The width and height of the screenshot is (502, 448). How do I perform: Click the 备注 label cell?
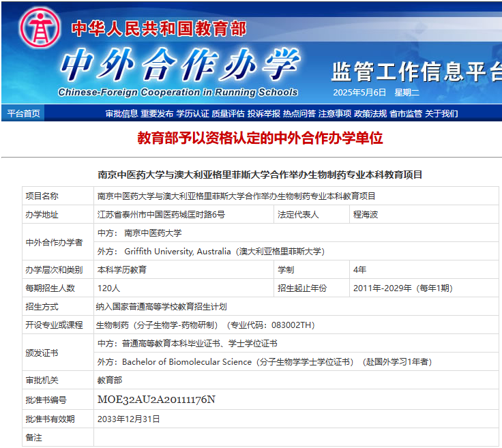click(x=58, y=438)
